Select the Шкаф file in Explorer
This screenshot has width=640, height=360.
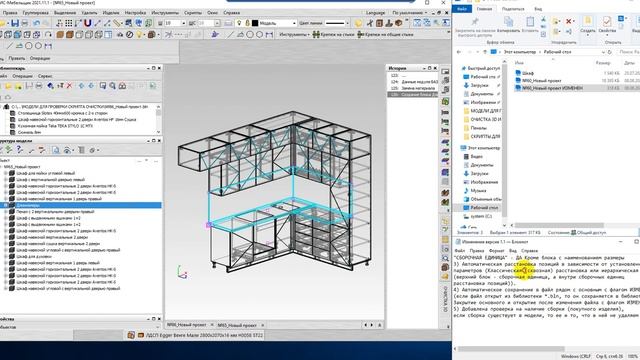[524, 73]
